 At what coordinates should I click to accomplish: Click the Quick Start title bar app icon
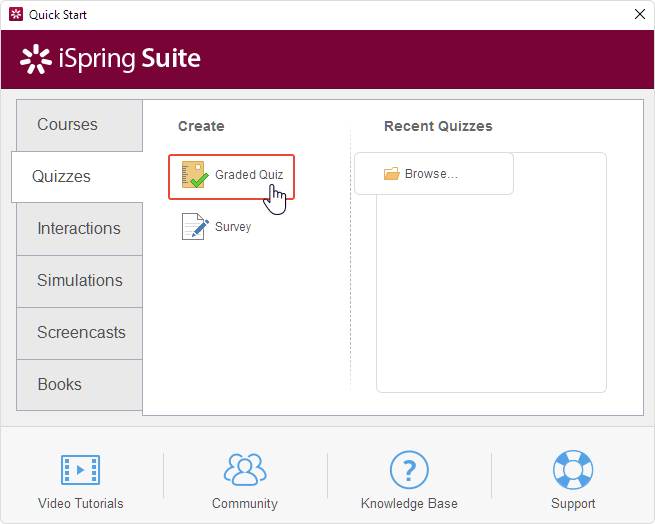[x=16, y=14]
